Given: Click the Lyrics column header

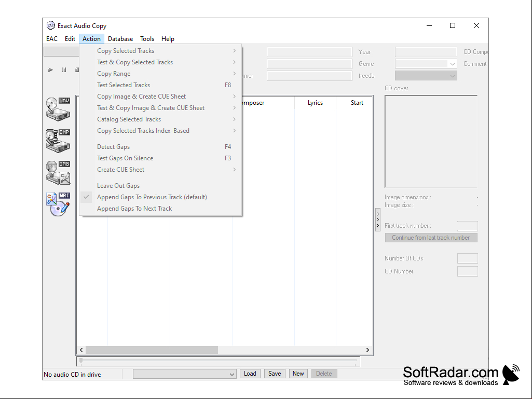Looking at the screenshot, I should (315, 103).
